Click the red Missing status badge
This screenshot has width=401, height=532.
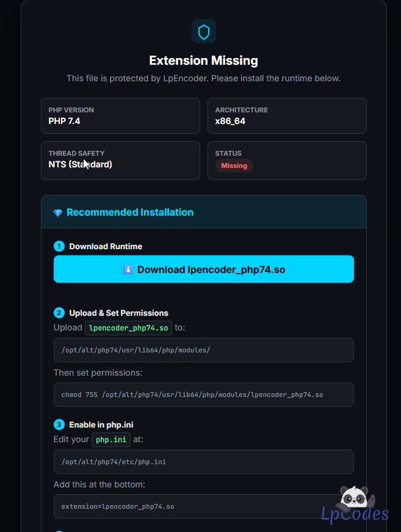pyautogui.click(x=234, y=166)
